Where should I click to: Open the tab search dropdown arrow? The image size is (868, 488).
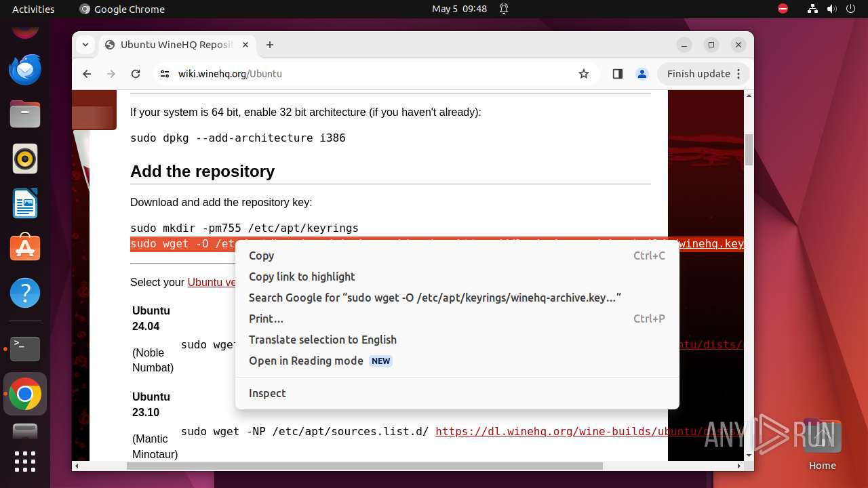click(85, 45)
